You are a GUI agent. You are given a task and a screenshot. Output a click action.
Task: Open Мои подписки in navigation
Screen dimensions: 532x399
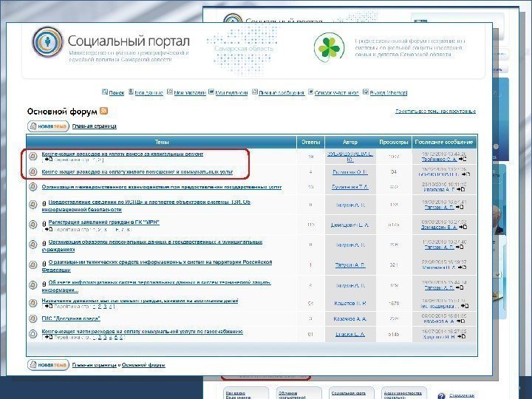231,92
